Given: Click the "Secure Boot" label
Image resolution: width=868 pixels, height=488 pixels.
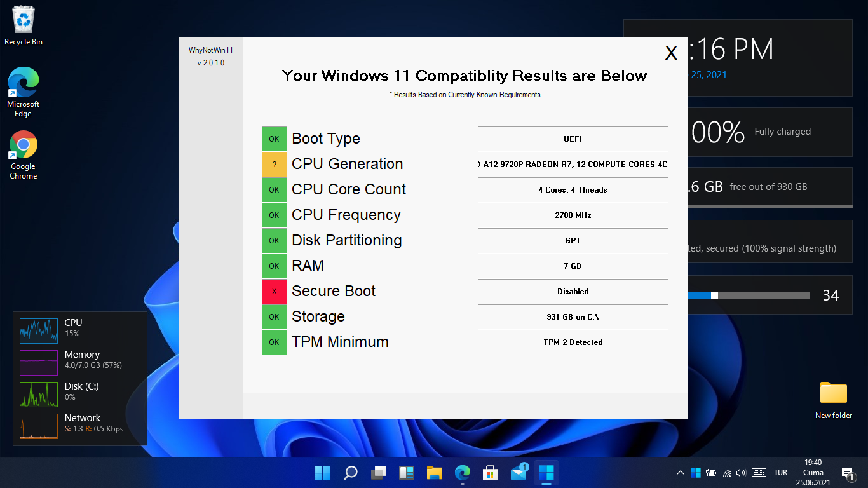Looking at the screenshot, I should [x=334, y=291].
